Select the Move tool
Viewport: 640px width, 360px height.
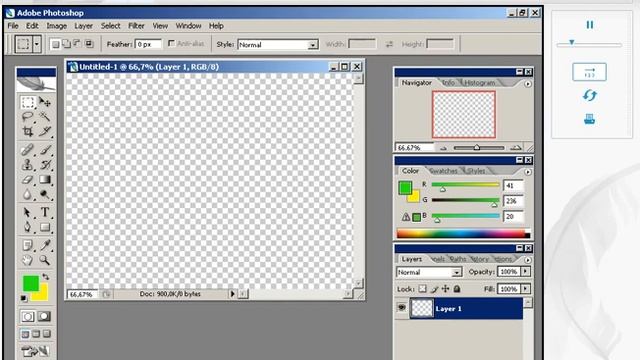point(45,102)
